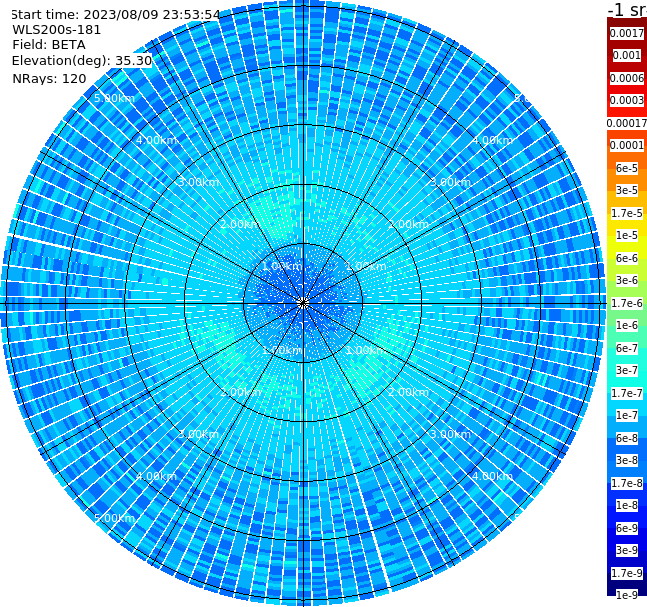
Task: Pick the yellow 1e-5 colorbar segment
Action: [627, 235]
